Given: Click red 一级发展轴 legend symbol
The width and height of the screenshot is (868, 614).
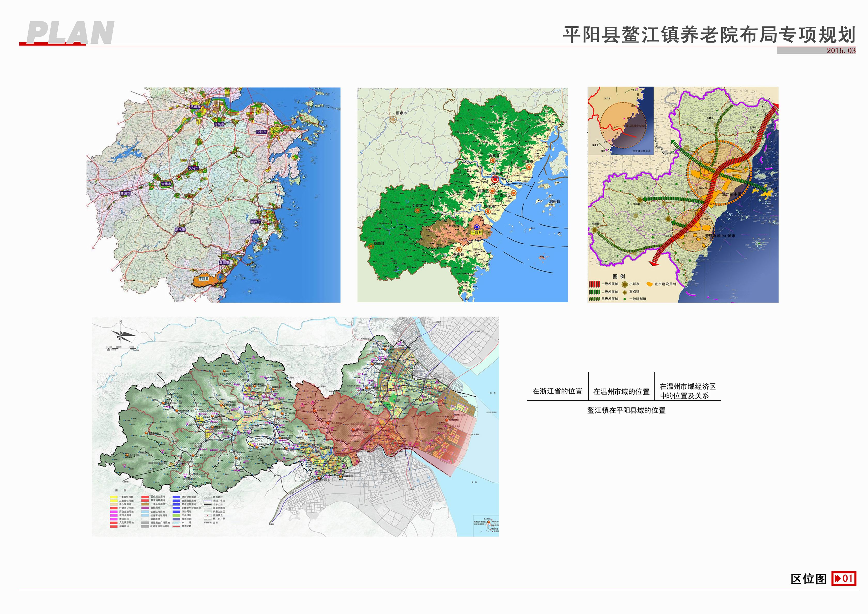Looking at the screenshot, I should tap(594, 284).
